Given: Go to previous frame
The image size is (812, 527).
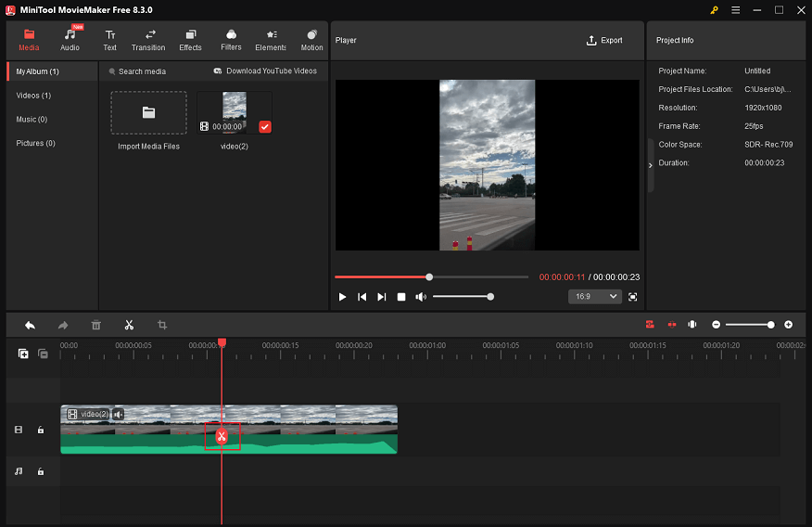Looking at the screenshot, I should point(362,297).
